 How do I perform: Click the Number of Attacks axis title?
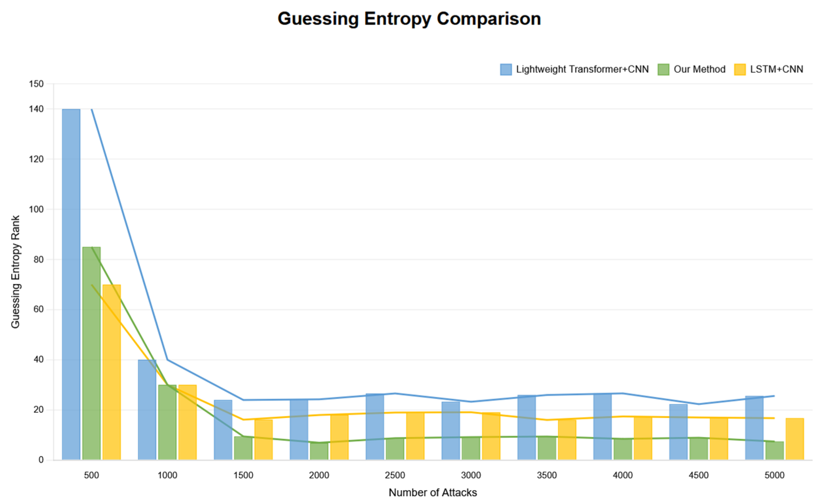pos(433,492)
